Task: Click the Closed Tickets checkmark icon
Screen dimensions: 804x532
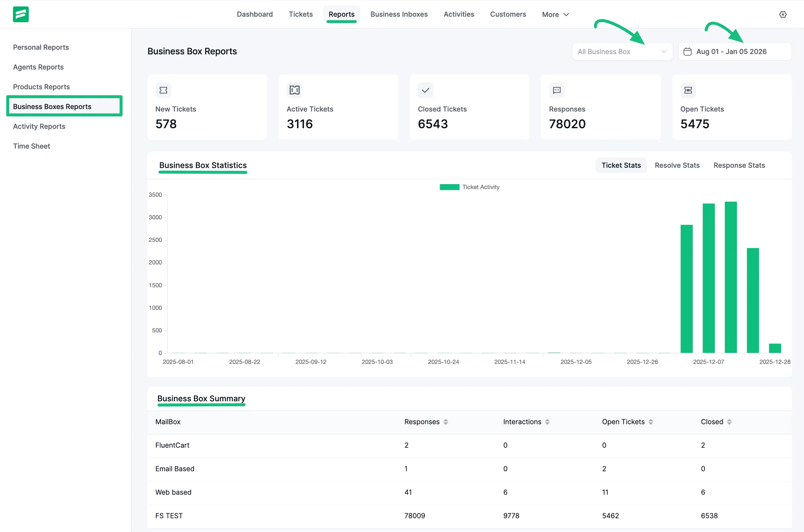Action: (x=425, y=90)
